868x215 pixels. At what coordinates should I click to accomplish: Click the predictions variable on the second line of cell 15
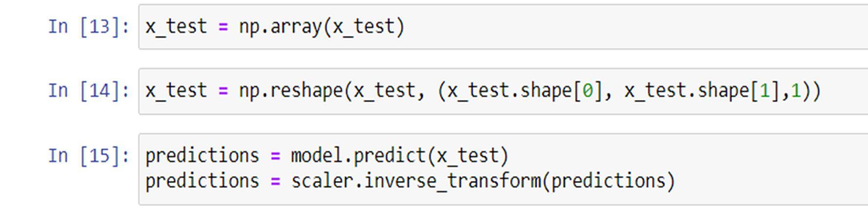(x=202, y=181)
